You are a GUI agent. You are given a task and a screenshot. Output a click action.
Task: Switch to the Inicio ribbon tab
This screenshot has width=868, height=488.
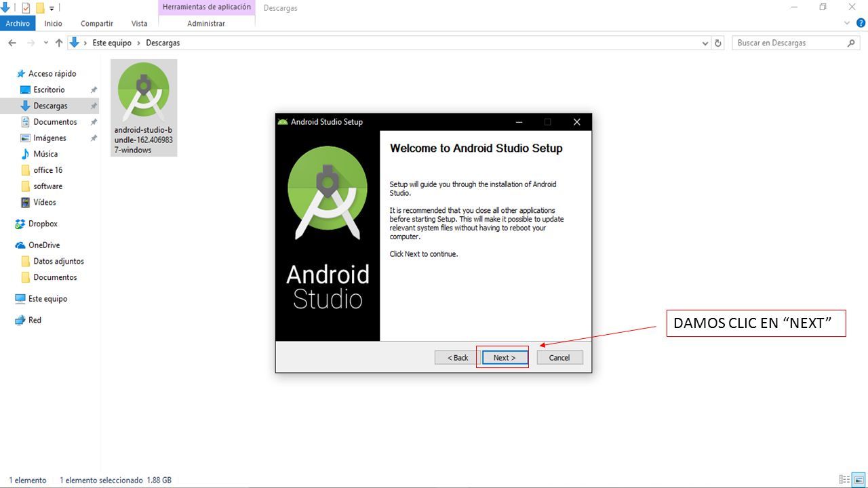(x=53, y=23)
